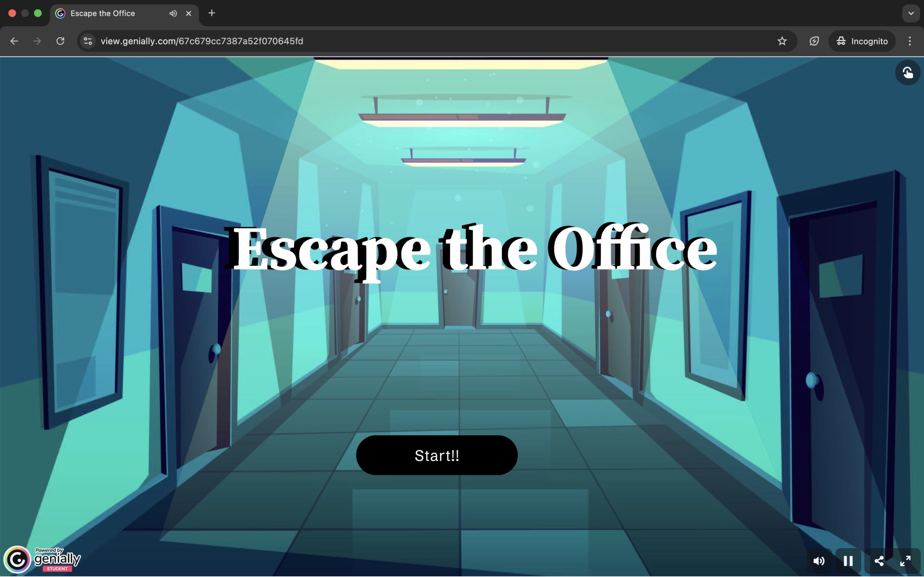Open the Genially logo link
This screenshot has height=577, width=924.
tap(42, 560)
